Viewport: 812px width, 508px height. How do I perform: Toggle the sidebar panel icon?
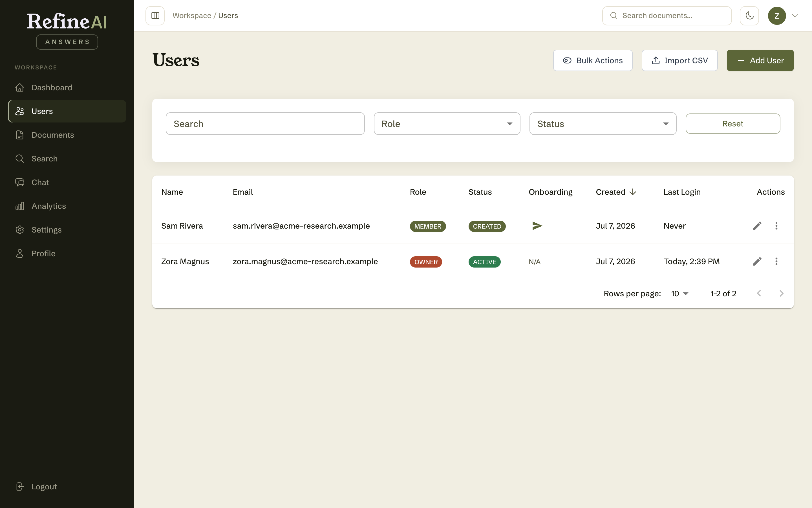pyautogui.click(x=155, y=16)
